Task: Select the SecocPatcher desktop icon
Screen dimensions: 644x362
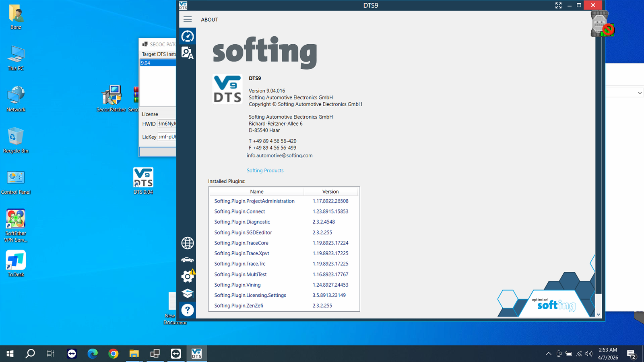Action: point(111,99)
